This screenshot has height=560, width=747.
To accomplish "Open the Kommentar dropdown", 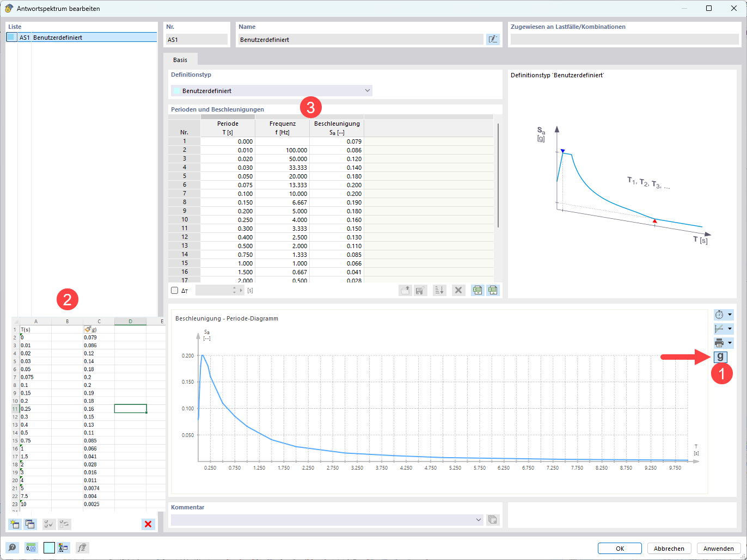I will (x=327, y=520).
